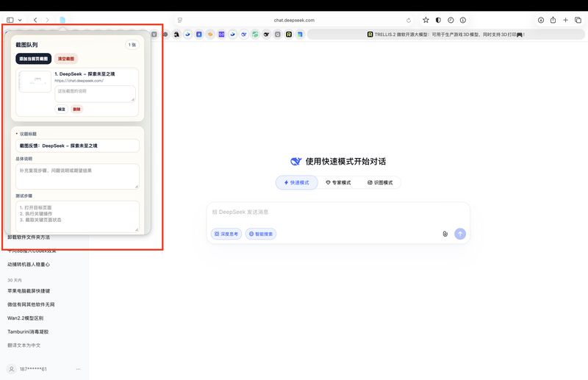Click the 截图队列 heading
Screen dimensions: 588x380
(x=26, y=45)
